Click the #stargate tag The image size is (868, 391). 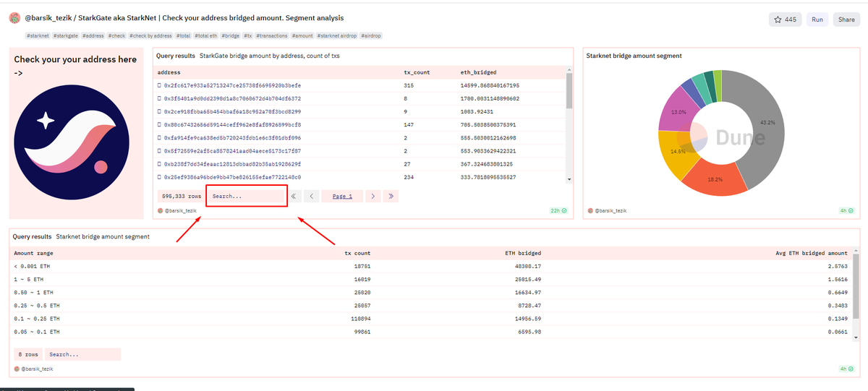pyautogui.click(x=66, y=35)
